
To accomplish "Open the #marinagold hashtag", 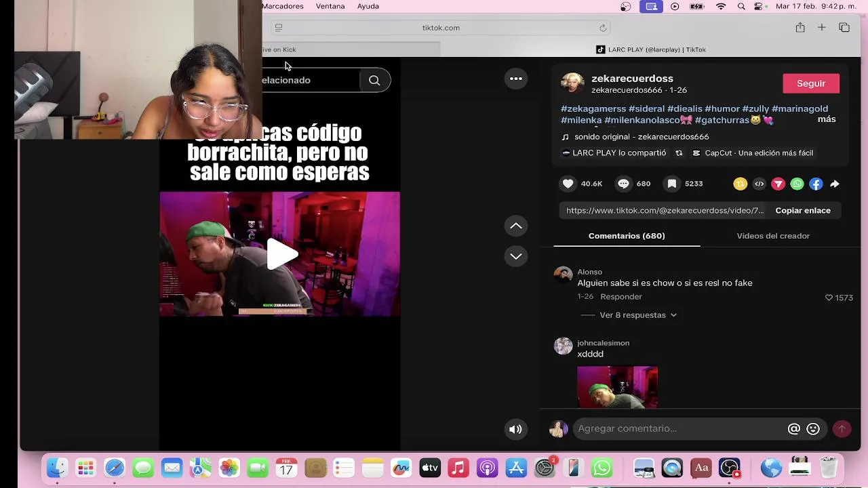I will pyautogui.click(x=800, y=108).
